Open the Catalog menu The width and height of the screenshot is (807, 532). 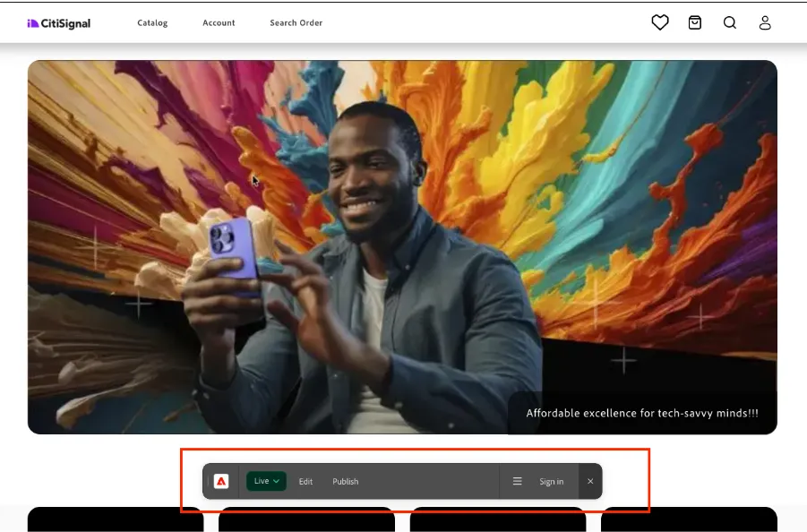[x=152, y=22]
